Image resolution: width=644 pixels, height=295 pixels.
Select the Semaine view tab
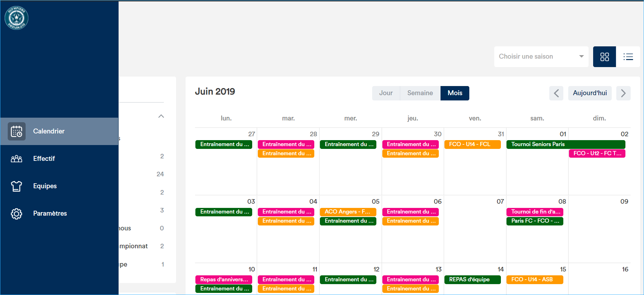pyautogui.click(x=420, y=93)
